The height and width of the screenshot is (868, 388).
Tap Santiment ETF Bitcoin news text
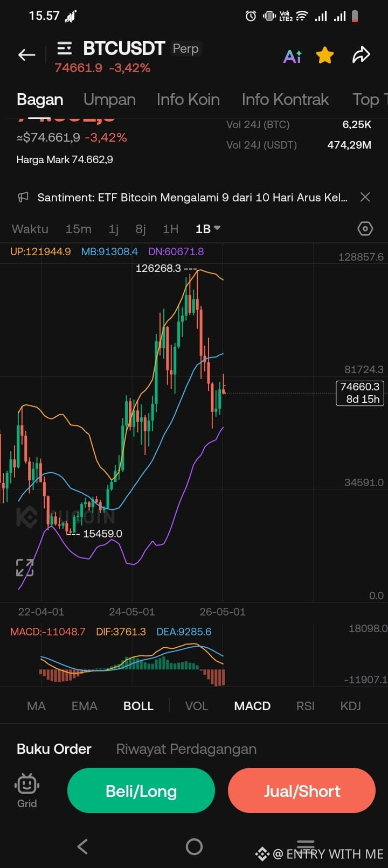[192, 197]
